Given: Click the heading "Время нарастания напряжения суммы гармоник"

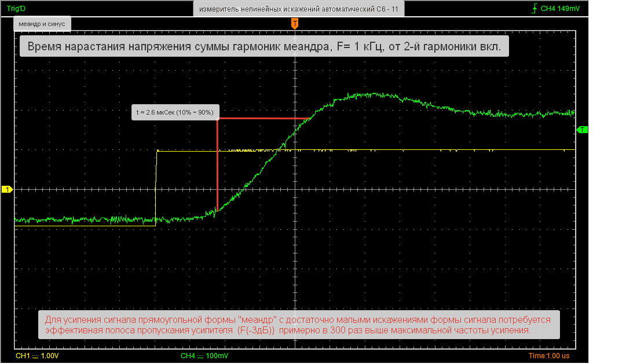Looking at the screenshot, I should click(264, 46).
